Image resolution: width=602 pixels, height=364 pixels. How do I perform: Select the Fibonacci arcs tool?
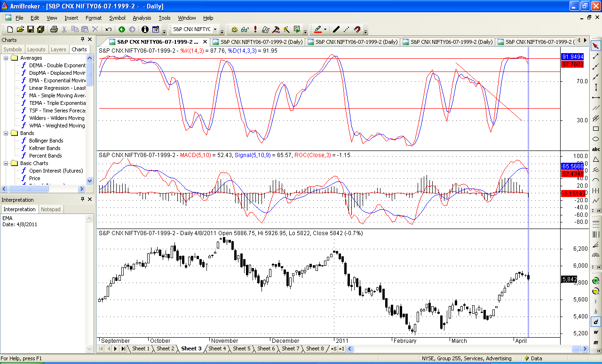click(596, 256)
